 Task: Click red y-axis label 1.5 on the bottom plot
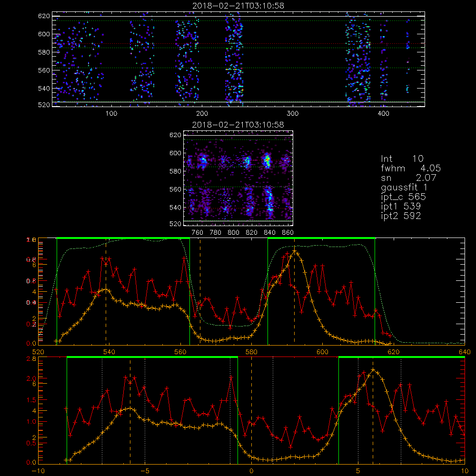31,400
